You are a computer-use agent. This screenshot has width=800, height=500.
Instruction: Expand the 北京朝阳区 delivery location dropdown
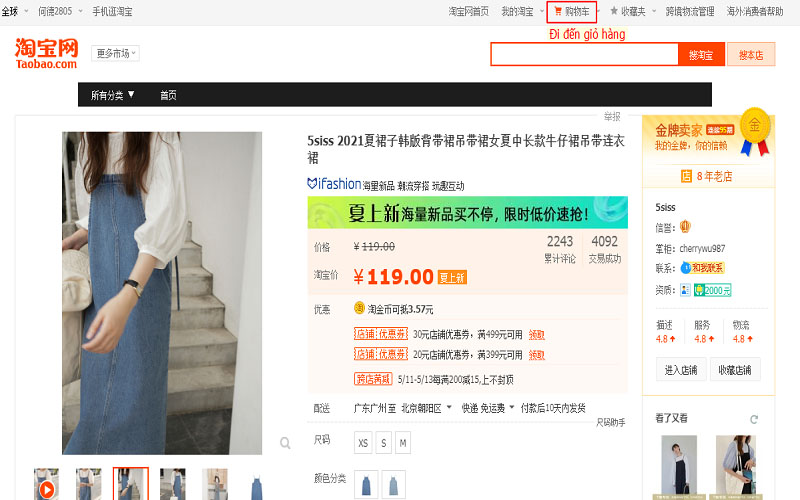point(427,408)
